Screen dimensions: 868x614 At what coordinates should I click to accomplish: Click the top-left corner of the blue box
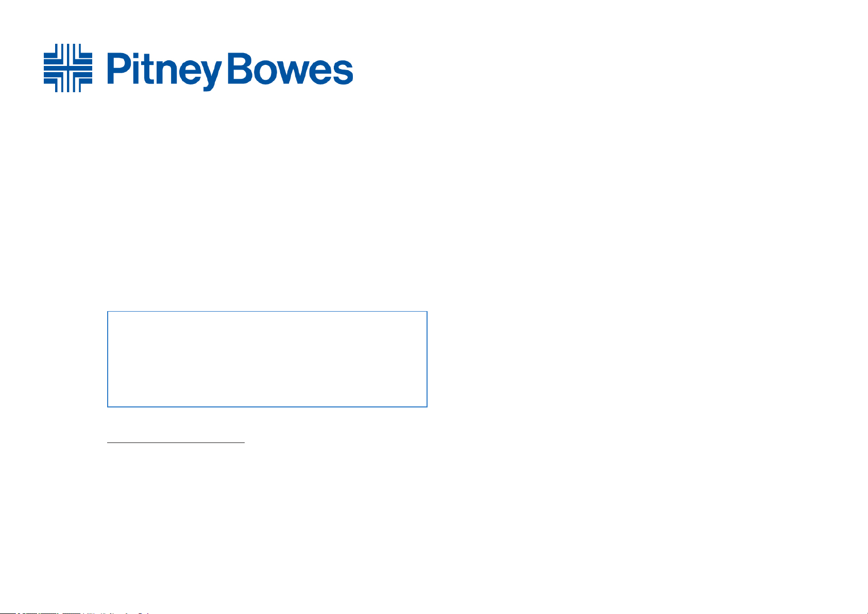click(x=108, y=311)
